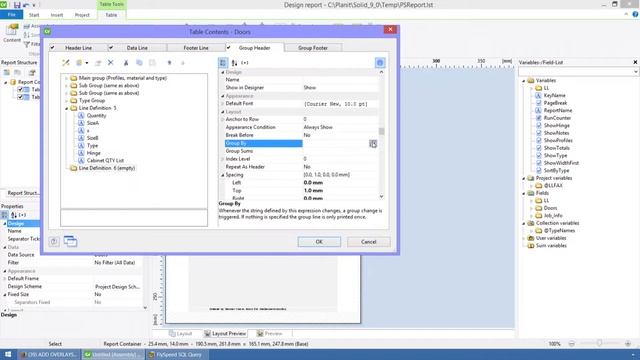This screenshot has width=640, height=360.
Task: Expand the @TypeNames collection folder
Action: (531, 231)
